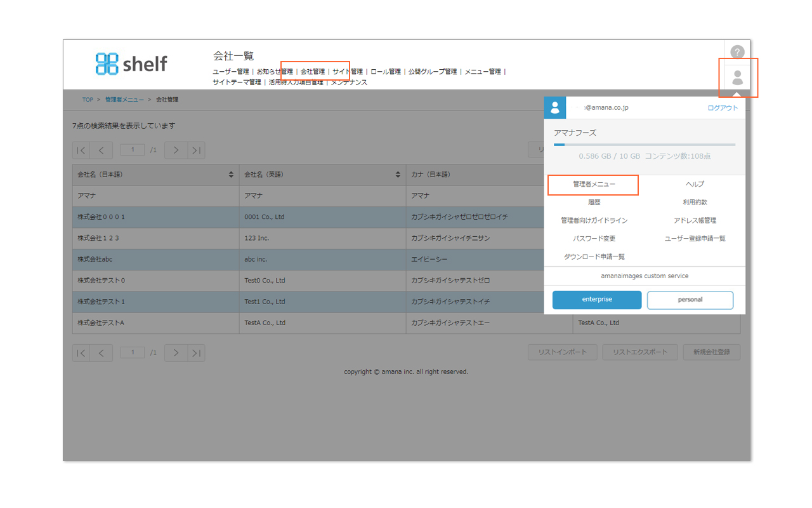812x508 pixels.
Task: Open the help question mark icon
Action: 737,52
